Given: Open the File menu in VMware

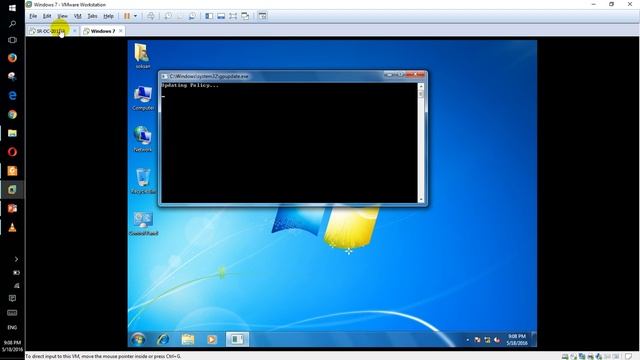Looking at the screenshot, I should coord(33,16).
